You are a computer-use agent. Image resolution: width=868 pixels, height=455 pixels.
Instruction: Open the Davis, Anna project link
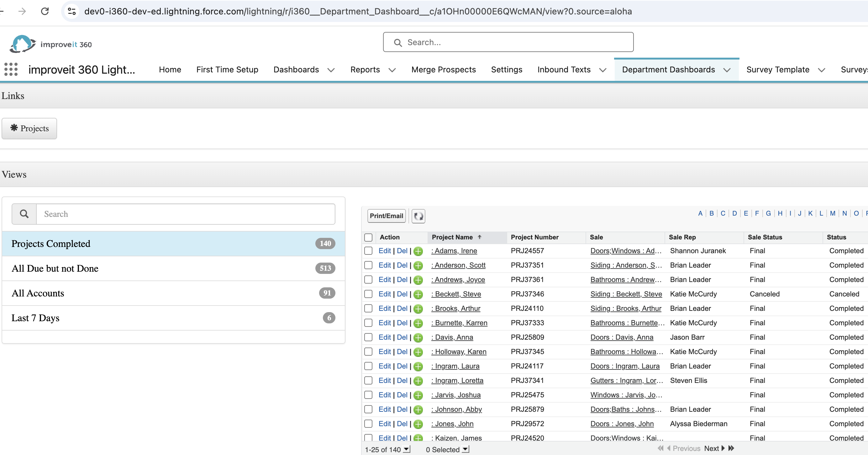click(452, 337)
